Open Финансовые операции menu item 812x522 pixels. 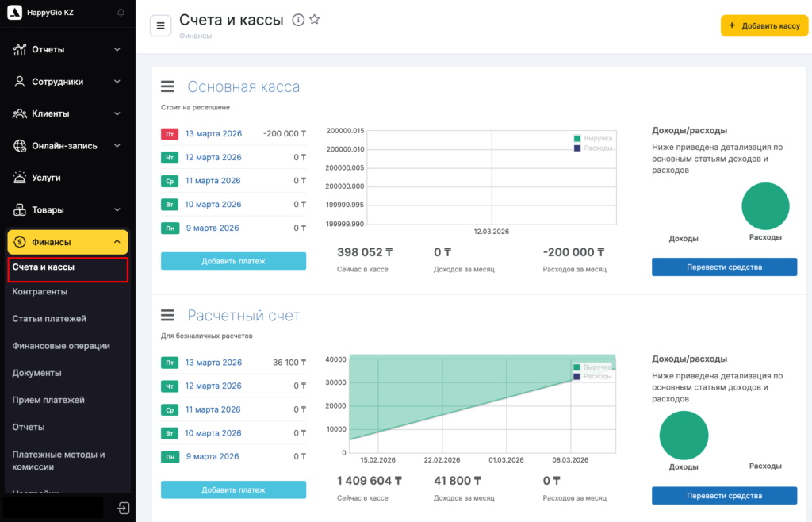61,346
